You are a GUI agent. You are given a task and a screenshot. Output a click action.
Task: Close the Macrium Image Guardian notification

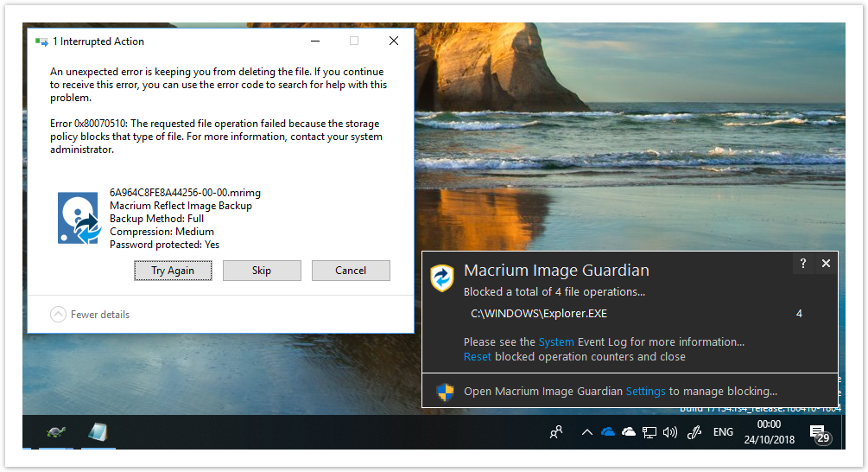click(x=826, y=264)
